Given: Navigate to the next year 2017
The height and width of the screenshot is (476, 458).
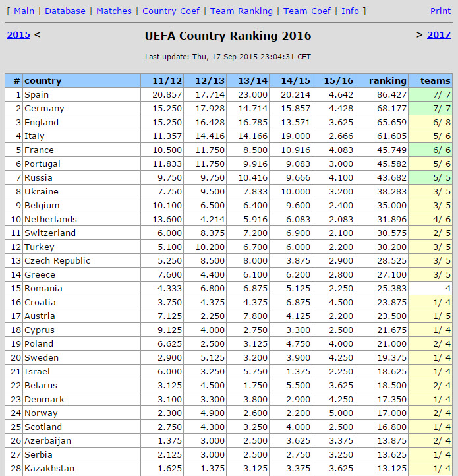Looking at the screenshot, I should [439, 35].
